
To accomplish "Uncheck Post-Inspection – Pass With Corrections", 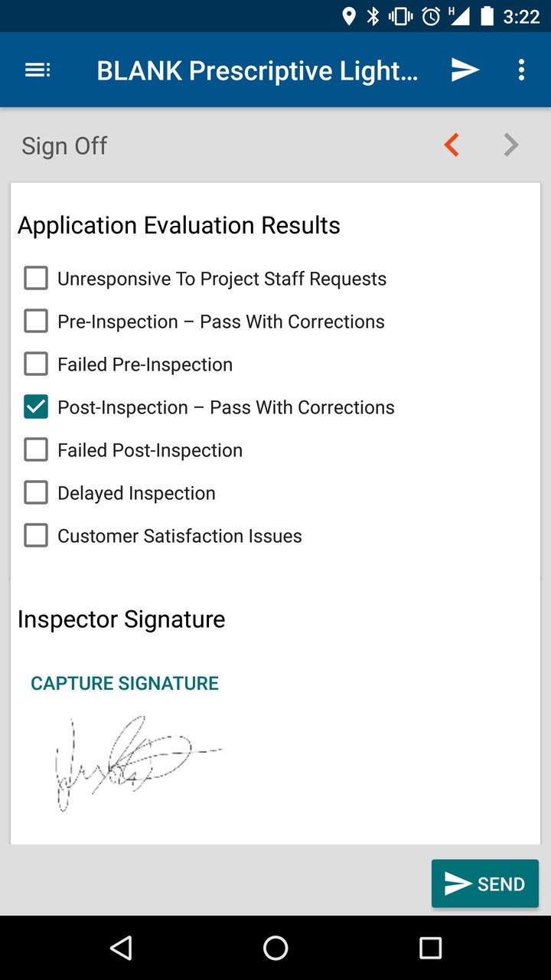I will pos(35,407).
